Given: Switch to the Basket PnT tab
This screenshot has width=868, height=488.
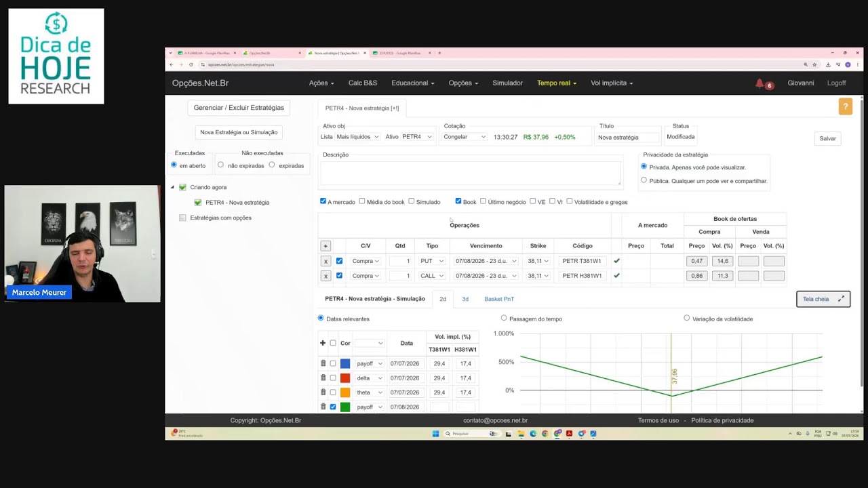Looking at the screenshot, I should tap(499, 299).
